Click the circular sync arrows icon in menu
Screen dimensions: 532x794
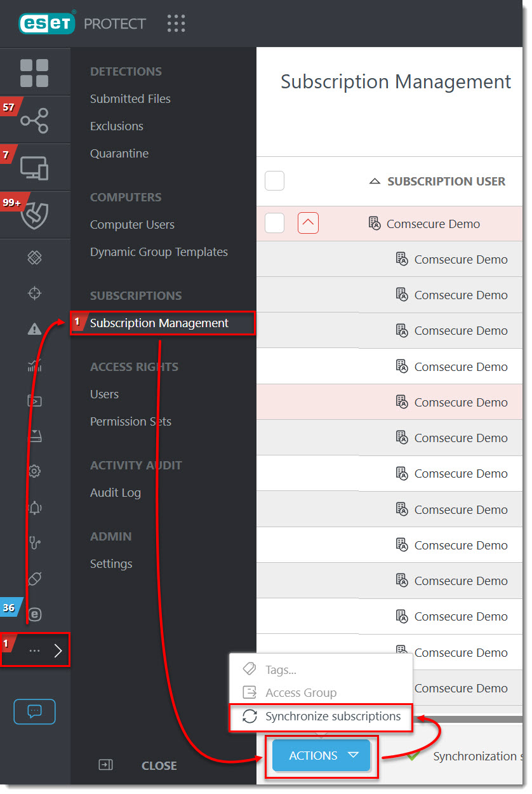click(x=249, y=717)
